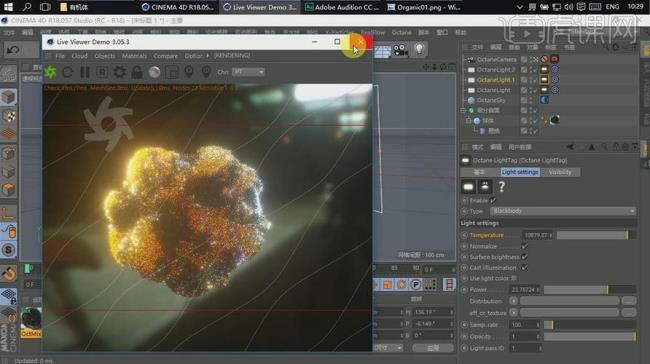The height and width of the screenshot is (364, 650).
Task: Uncheck Cast illumination checkbox
Action: tap(524, 268)
